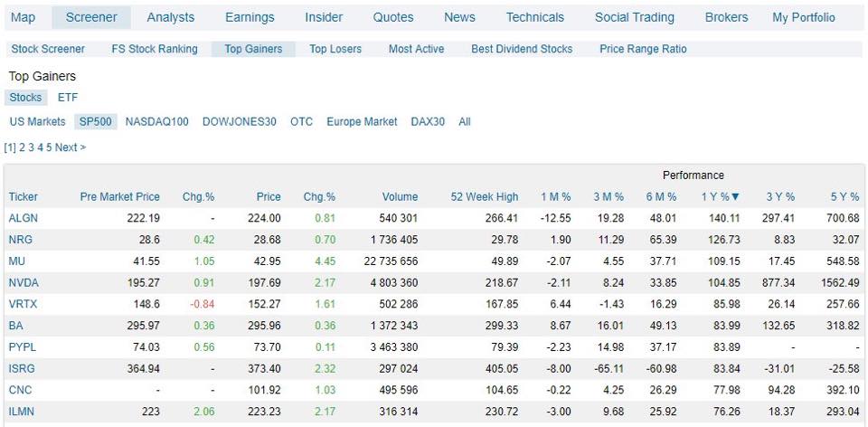Sort by the 1 Y % column arrow

click(735, 196)
